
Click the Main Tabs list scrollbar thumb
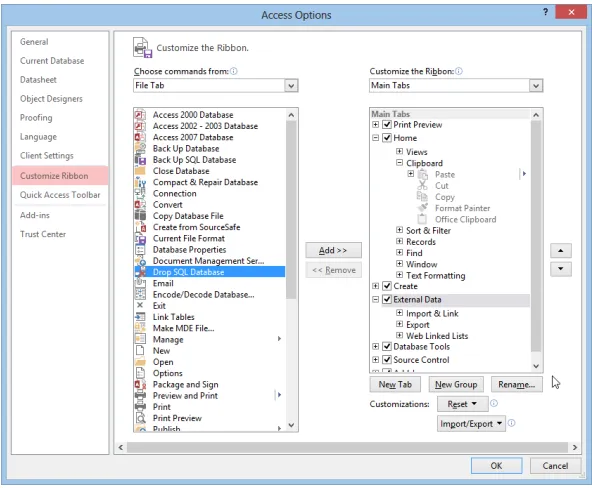click(x=536, y=236)
